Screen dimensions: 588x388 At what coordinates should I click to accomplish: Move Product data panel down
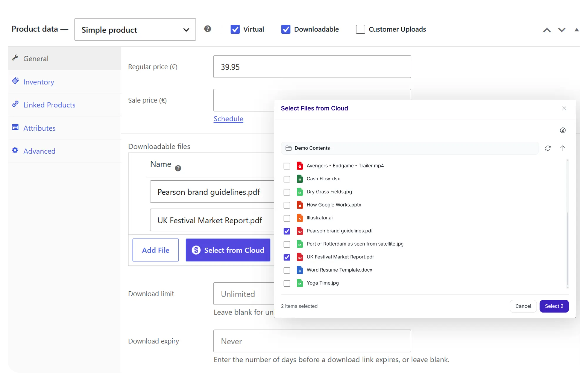562,30
